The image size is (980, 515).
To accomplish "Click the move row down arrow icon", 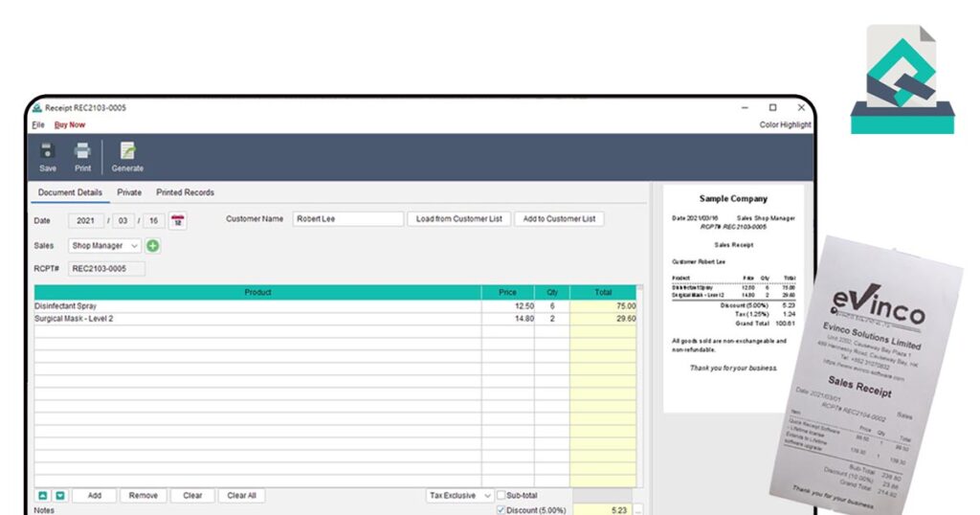I will (60, 496).
